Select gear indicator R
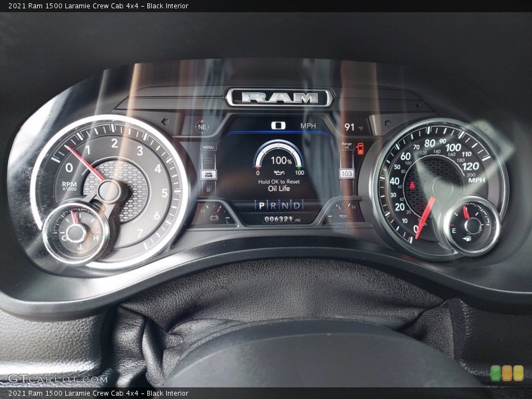Image resolution: width=532 pixels, height=399 pixels. point(273,206)
